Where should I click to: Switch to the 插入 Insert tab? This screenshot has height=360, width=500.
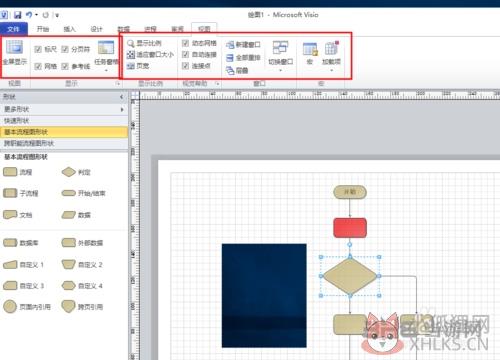pyautogui.click(x=70, y=29)
